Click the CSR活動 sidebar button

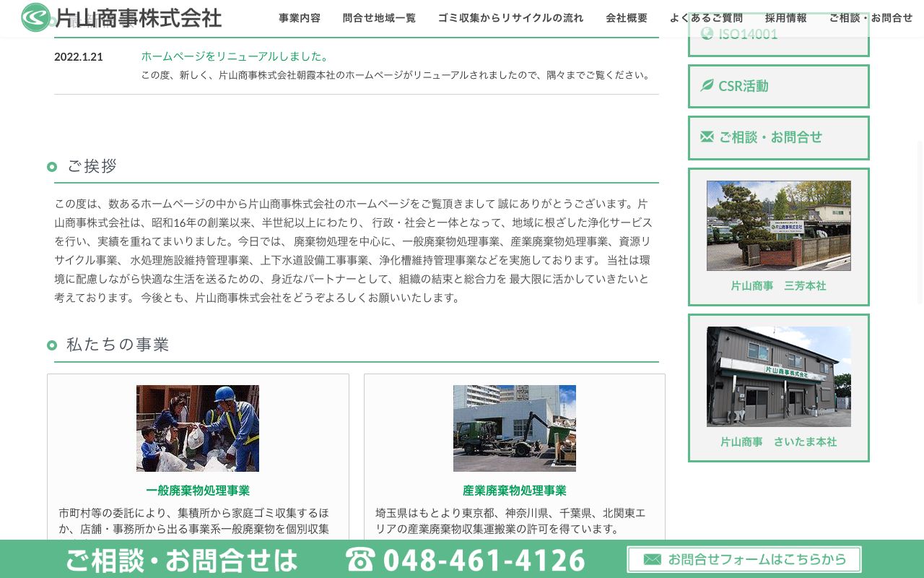(x=779, y=86)
